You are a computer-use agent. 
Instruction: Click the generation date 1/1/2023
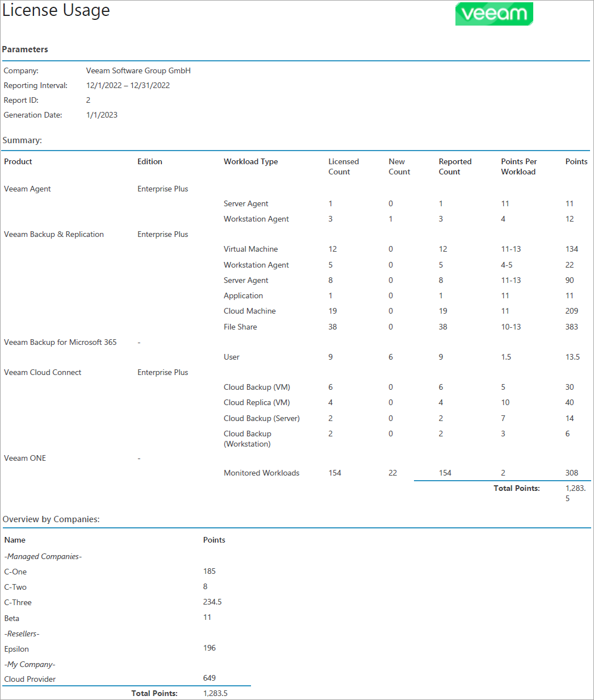[x=102, y=115]
